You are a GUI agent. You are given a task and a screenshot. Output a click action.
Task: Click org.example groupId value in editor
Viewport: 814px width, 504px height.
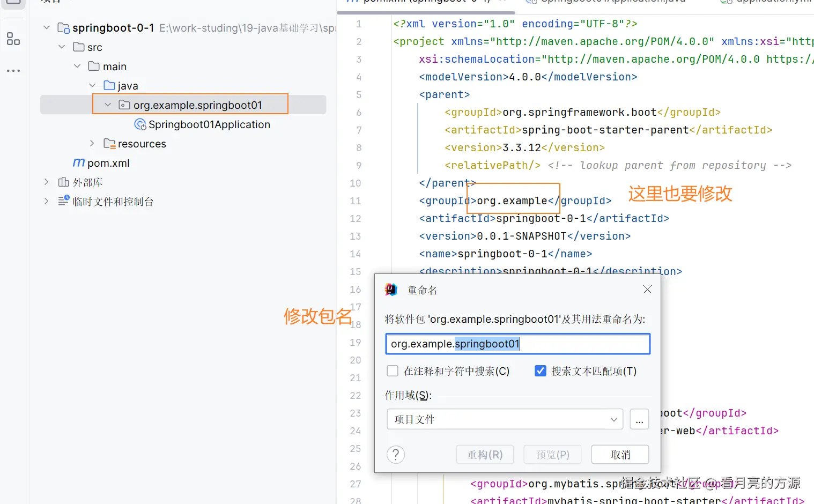(x=512, y=201)
